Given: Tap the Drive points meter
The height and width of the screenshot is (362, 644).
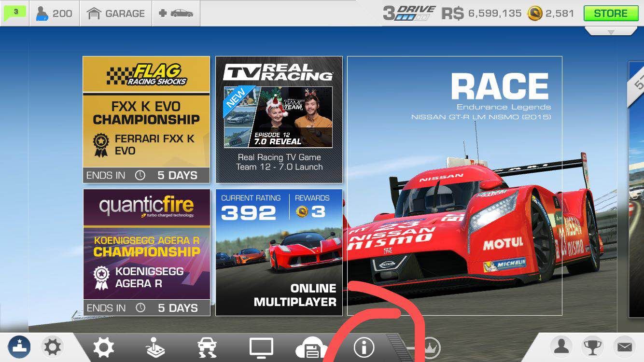Looking at the screenshot, I should [x=409, y=13].
